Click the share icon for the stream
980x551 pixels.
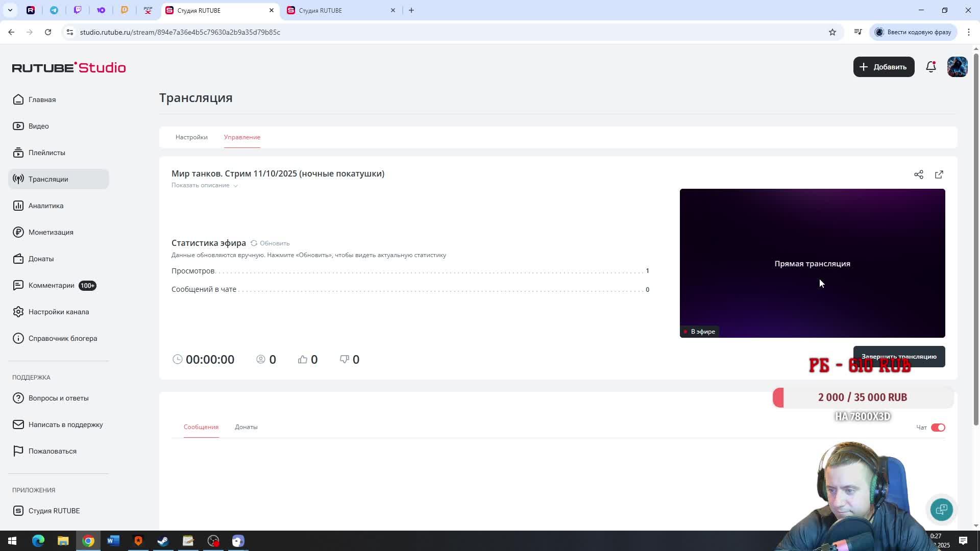point(918,174)
